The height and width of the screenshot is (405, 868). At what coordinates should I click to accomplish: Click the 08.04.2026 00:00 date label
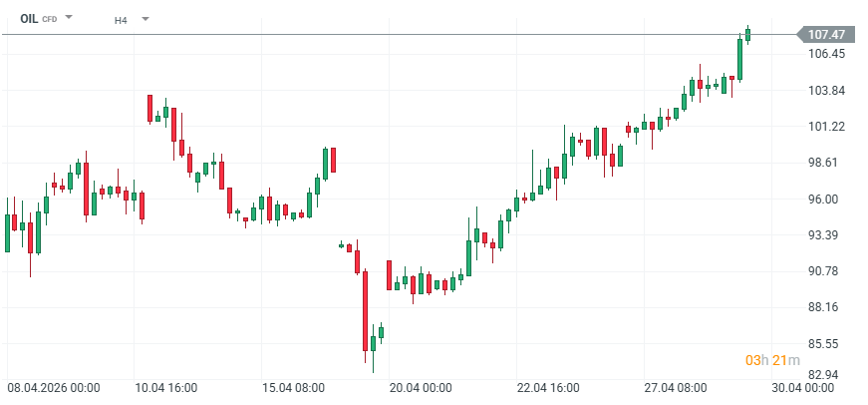pyautogui.click(x=54, y=388)
